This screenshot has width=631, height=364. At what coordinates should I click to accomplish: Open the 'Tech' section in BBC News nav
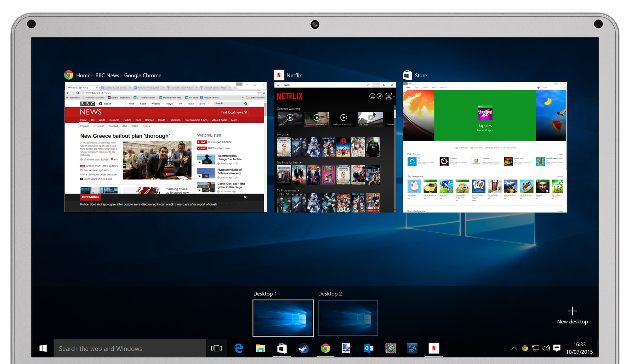tap(138, 120)
